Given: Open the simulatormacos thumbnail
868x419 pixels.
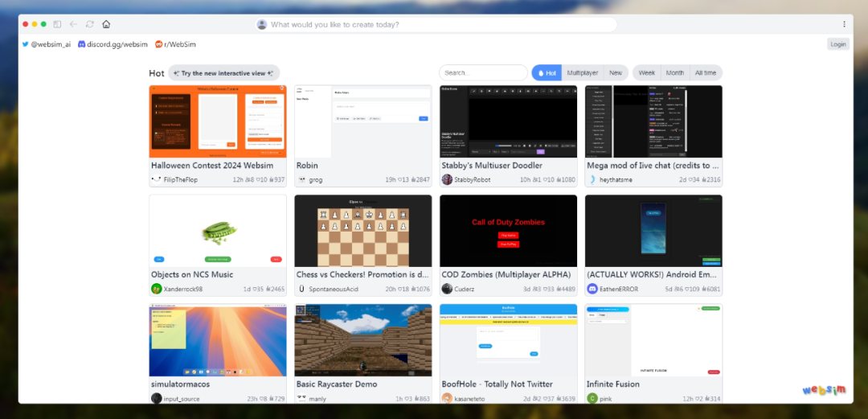Looking at the screenshot, I should click(218, 340).
